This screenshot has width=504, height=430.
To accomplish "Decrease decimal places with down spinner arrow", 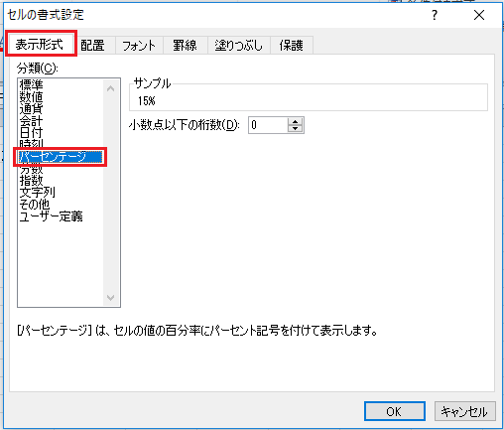I will pos(295,129).
